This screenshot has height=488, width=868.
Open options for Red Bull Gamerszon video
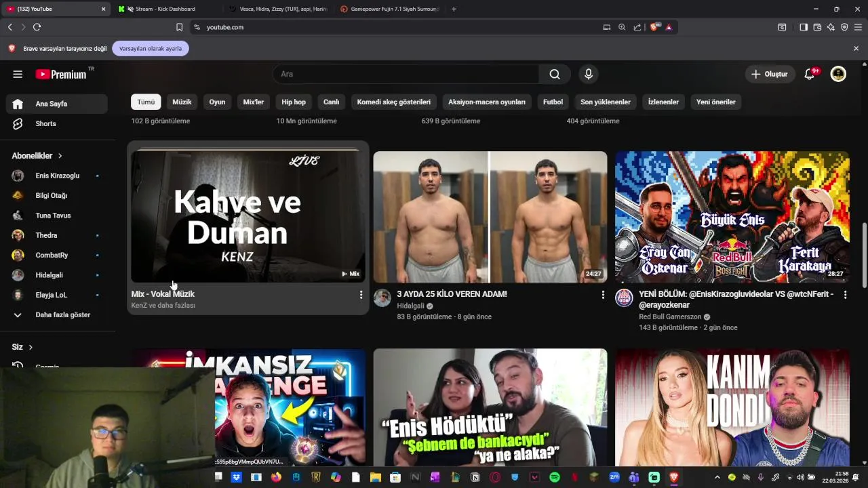pos(845,295)
